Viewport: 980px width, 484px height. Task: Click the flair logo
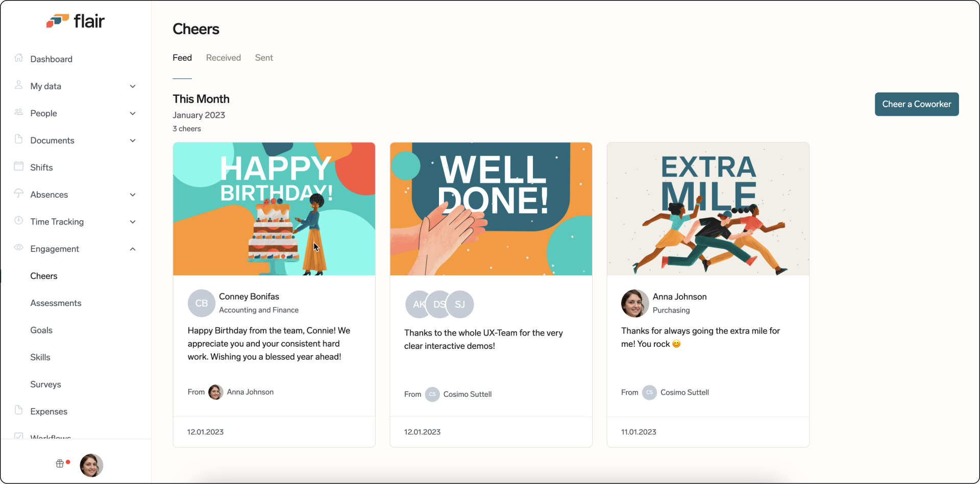[76, 21]
